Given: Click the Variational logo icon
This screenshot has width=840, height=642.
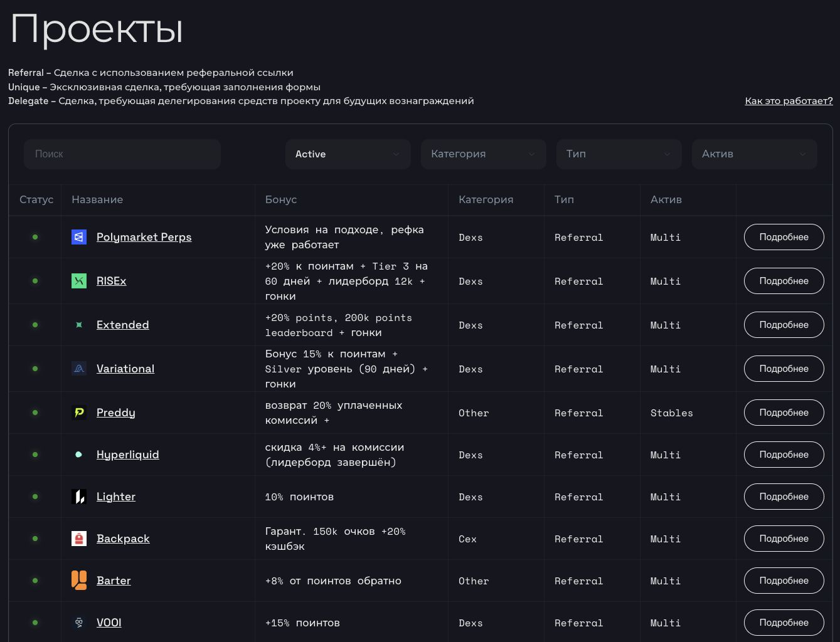Looking at the screenshot, I should pyautogui.click(x=79, y=369).
